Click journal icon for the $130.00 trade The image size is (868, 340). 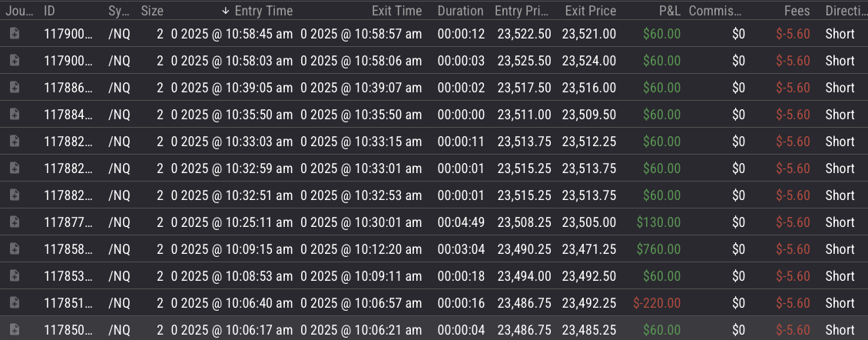[x=14, y=222]
